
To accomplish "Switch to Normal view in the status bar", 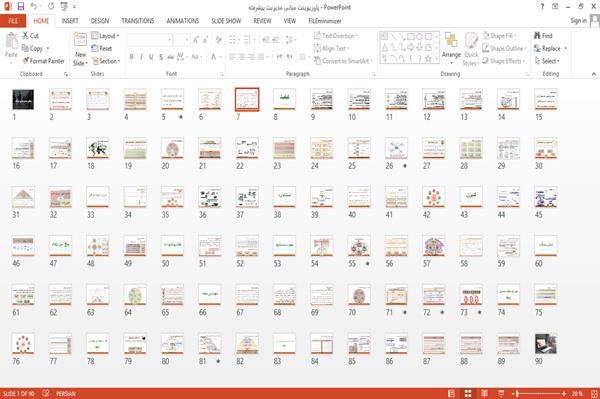I will point(451,393).
